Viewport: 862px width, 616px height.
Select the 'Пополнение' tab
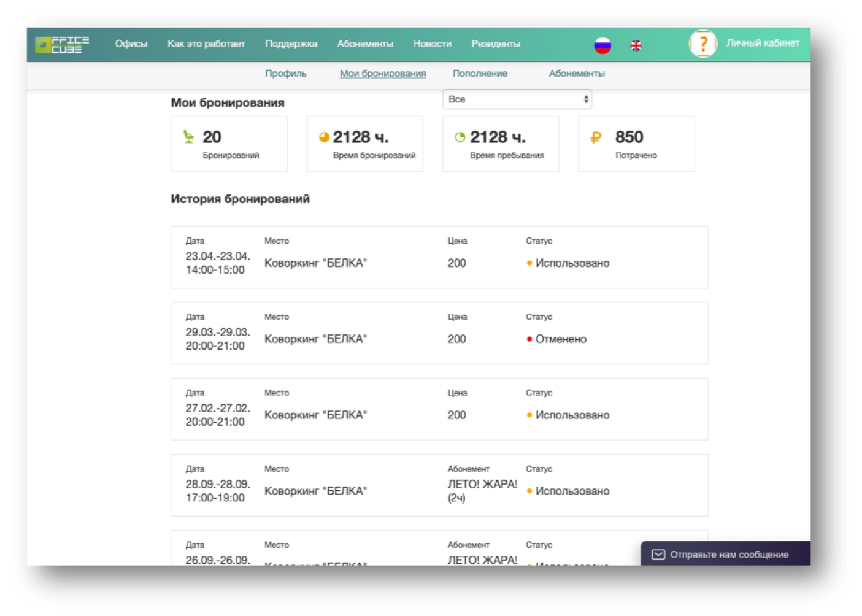(x=480, y=74)
